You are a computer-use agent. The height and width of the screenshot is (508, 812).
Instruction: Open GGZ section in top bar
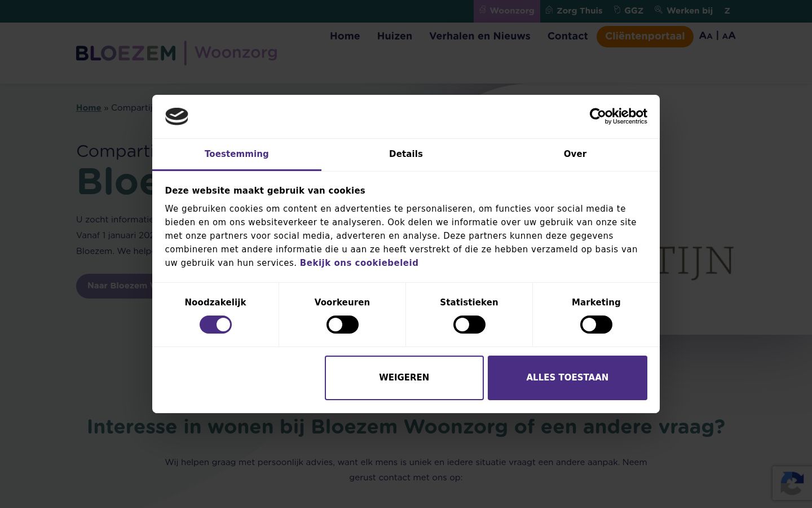[x=629, y=11]
